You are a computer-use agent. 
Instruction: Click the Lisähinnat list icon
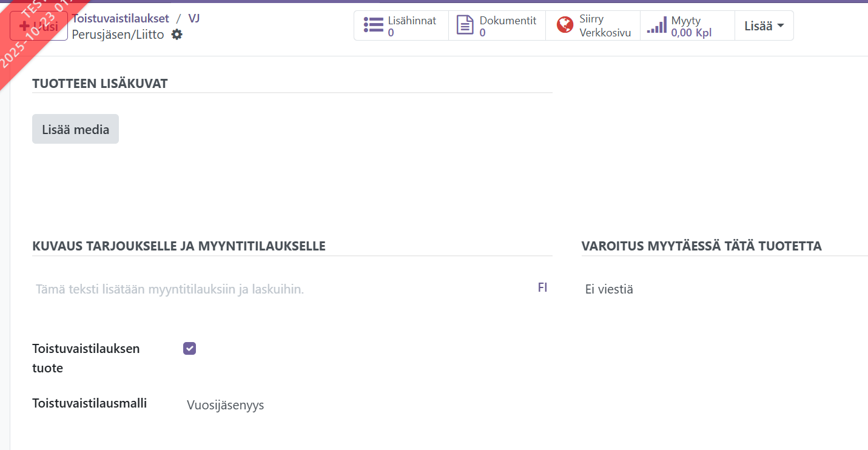coord(373,25)
